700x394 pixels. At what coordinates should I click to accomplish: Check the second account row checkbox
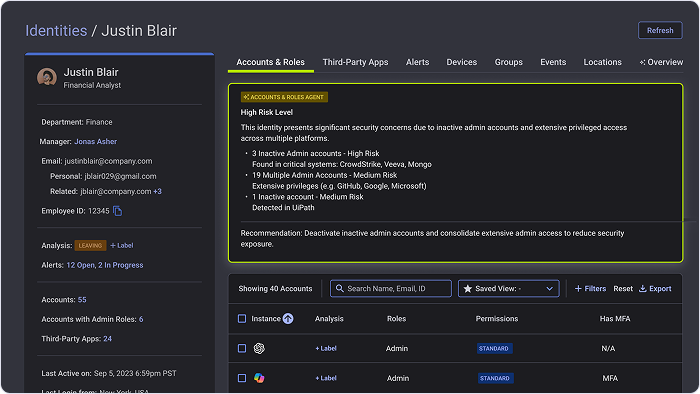[x=242, y=378]
